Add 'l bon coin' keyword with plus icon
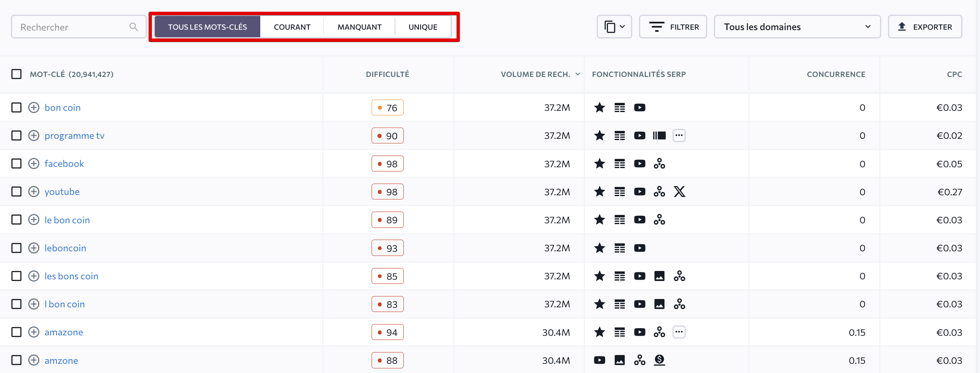980x373 pixels. coord(34,304)
